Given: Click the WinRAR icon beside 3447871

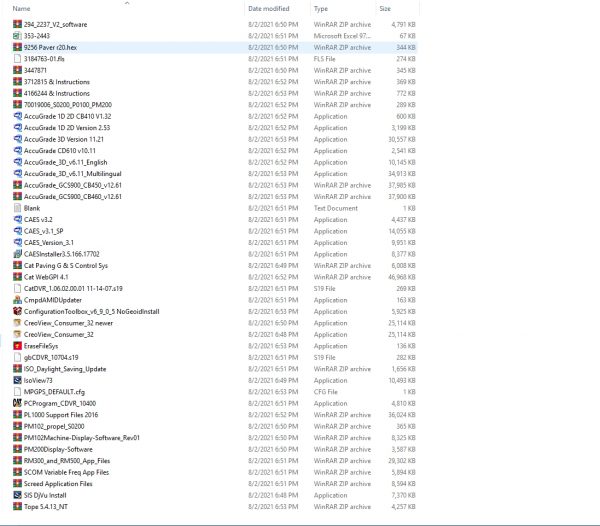Looking at the screenshot, I should click(x=17, y=70).
